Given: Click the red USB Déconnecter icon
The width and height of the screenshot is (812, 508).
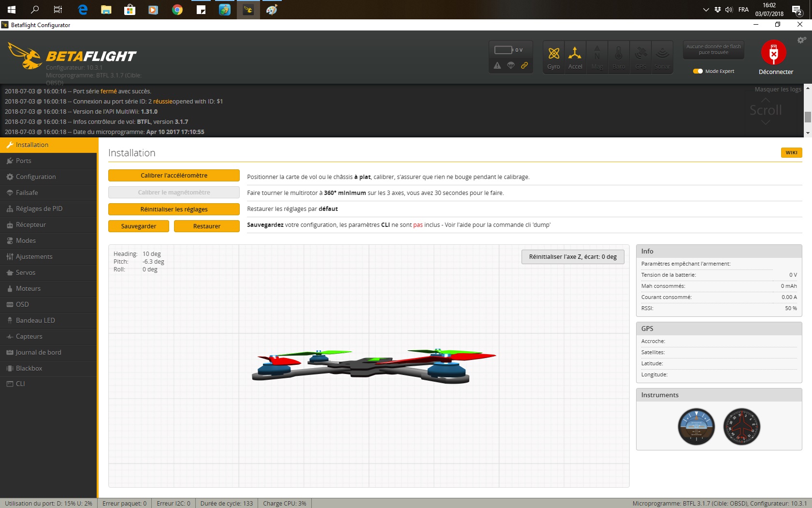Looking at the screenshot, I should click(x=774, y=52).
